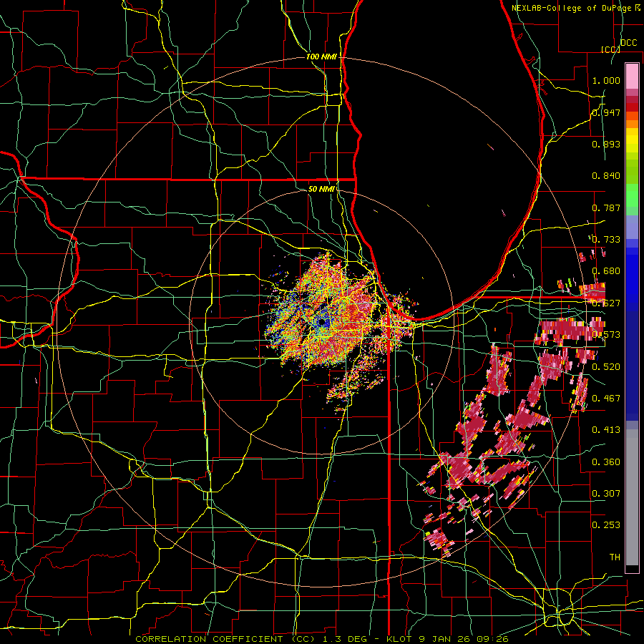Click the bright green band of the color scale
This screenshot has width=644, height=644.
pos(632,195)
